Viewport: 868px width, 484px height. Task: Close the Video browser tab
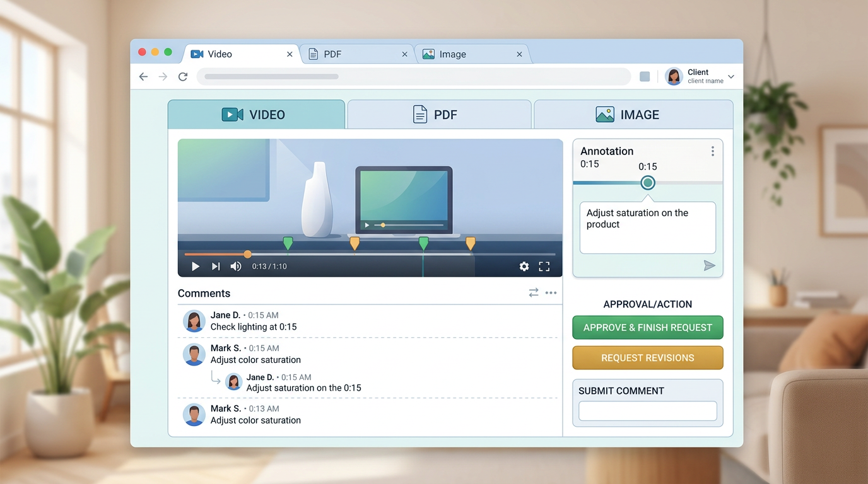tap(290, 54)
